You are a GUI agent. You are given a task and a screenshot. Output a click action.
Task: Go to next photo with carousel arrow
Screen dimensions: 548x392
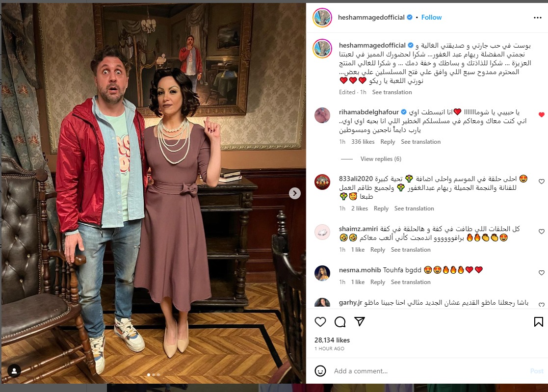pyautogui.click(x=295, y=193)
